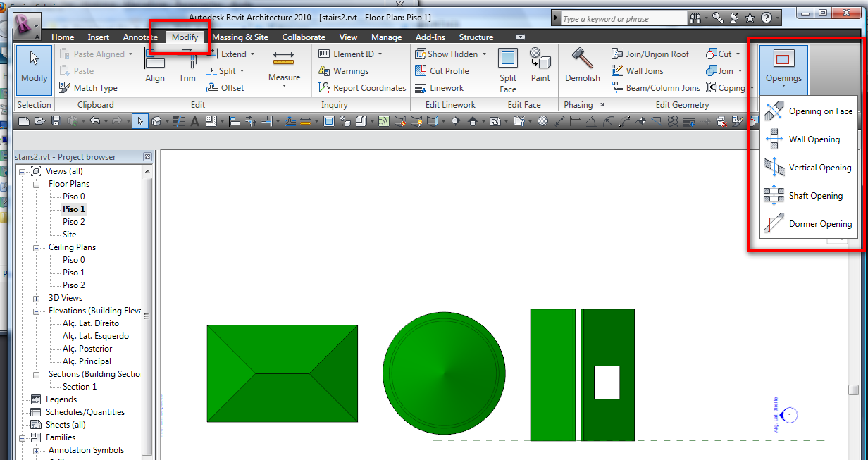Click the Open folder icon in quick access toolbar
868x460 pixels.
(40, 121)
